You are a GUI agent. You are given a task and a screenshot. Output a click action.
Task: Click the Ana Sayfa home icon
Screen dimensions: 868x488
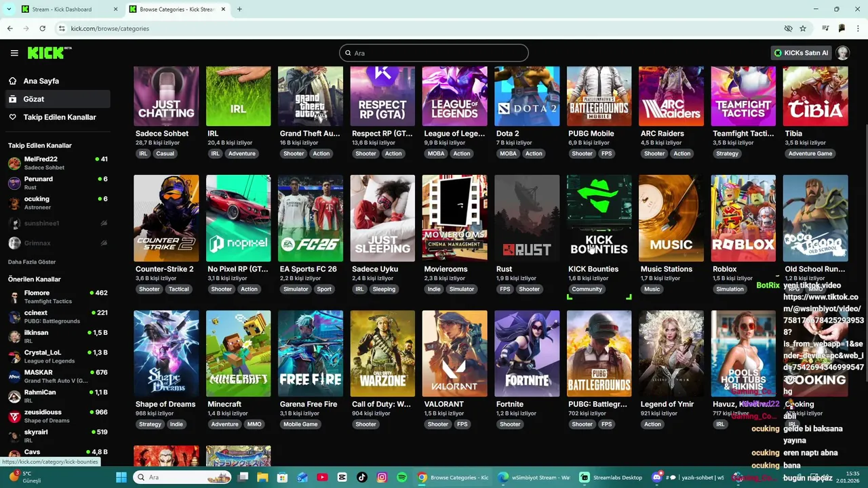(x=12, y=81)
